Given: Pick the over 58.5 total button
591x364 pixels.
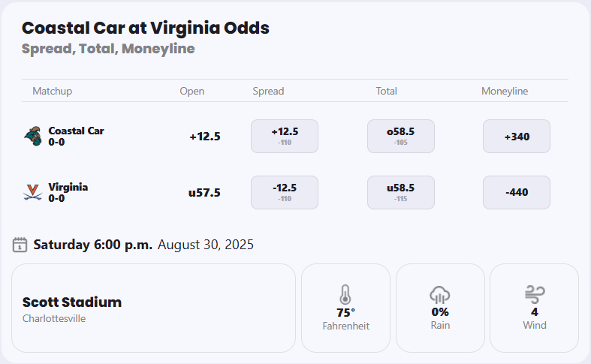Looking at the screenshot, I should tap(400, 136).
